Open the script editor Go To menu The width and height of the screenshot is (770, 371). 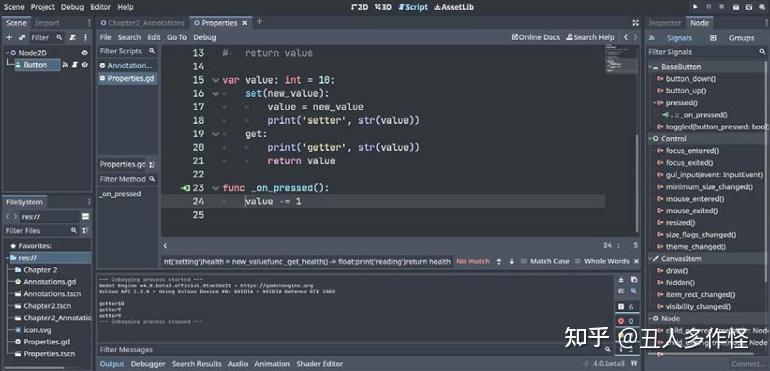coord(177,37)
